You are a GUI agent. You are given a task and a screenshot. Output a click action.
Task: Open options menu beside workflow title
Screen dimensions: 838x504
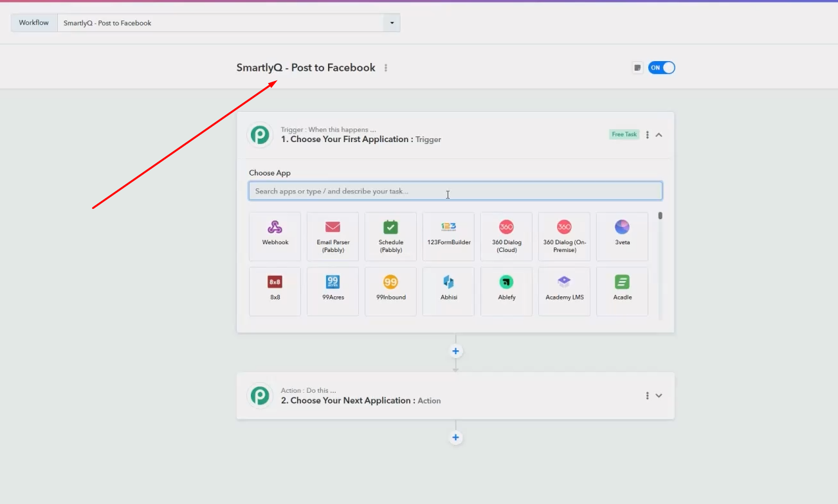(386, 67)
